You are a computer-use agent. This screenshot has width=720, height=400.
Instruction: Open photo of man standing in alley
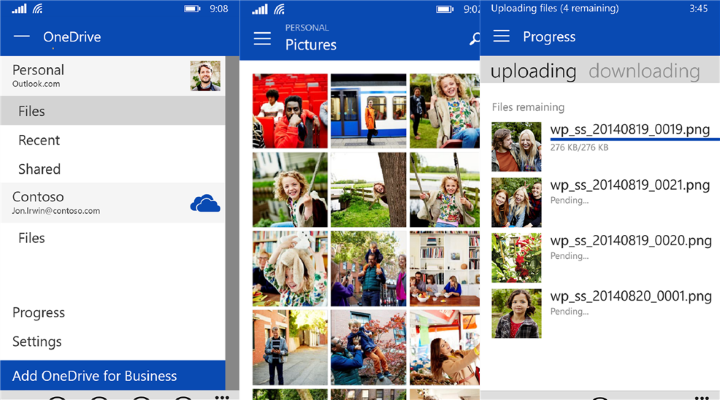(x=290, y=347)
